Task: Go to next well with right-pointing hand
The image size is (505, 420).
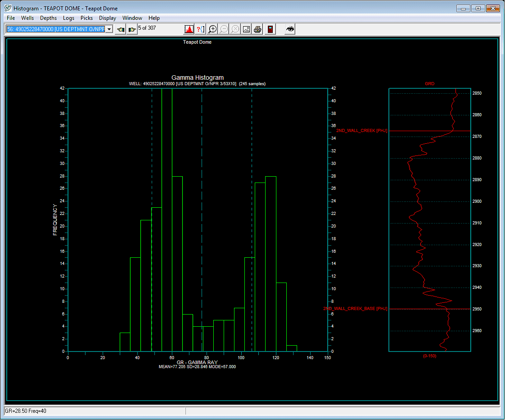Action: (132, 29)
